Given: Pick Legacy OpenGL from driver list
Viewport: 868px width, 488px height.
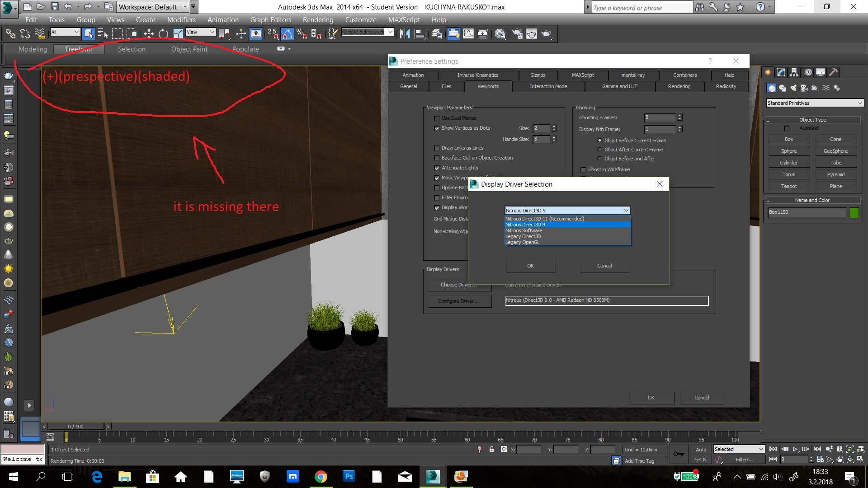Looking at the screenshot, I should (567, 243).
